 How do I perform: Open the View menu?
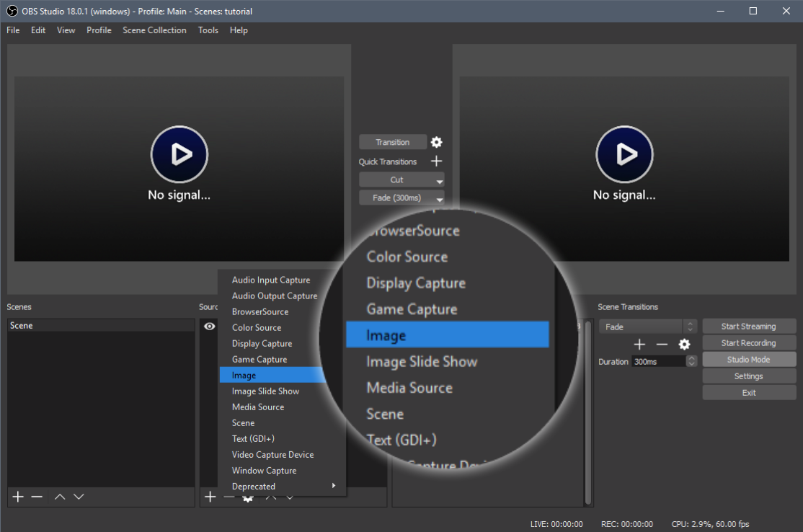pos(66,30)
